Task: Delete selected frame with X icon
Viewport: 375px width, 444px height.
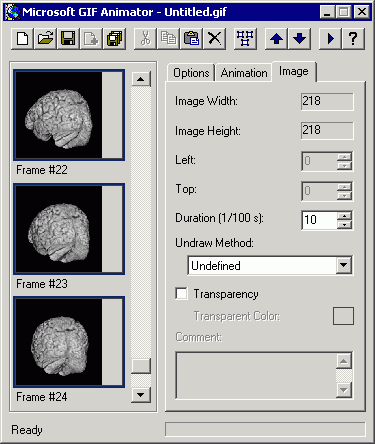Action: pyautogui.click(x=214, y=39)
